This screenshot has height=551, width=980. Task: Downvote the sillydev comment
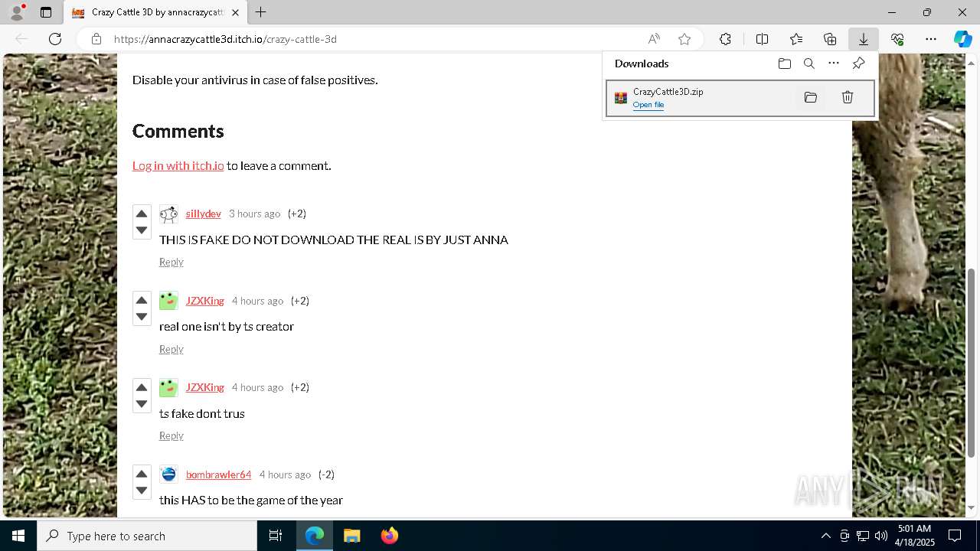point(142,230)
